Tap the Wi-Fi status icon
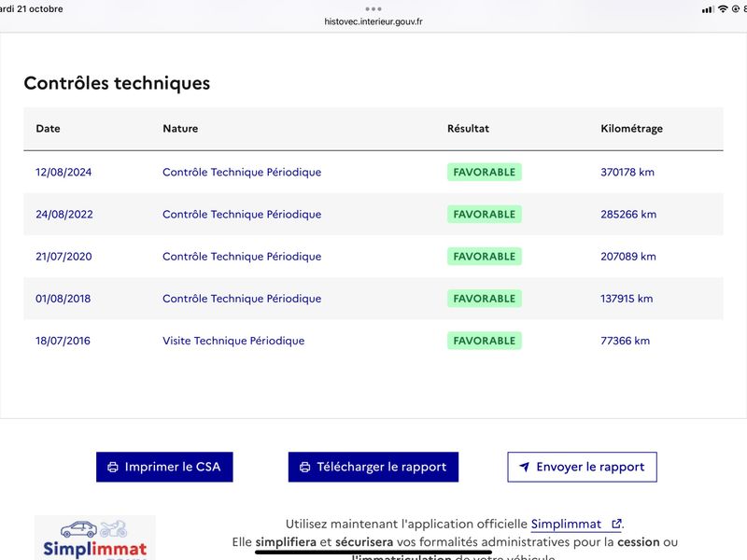Screen dimensions: 747x560 (723, 9)
